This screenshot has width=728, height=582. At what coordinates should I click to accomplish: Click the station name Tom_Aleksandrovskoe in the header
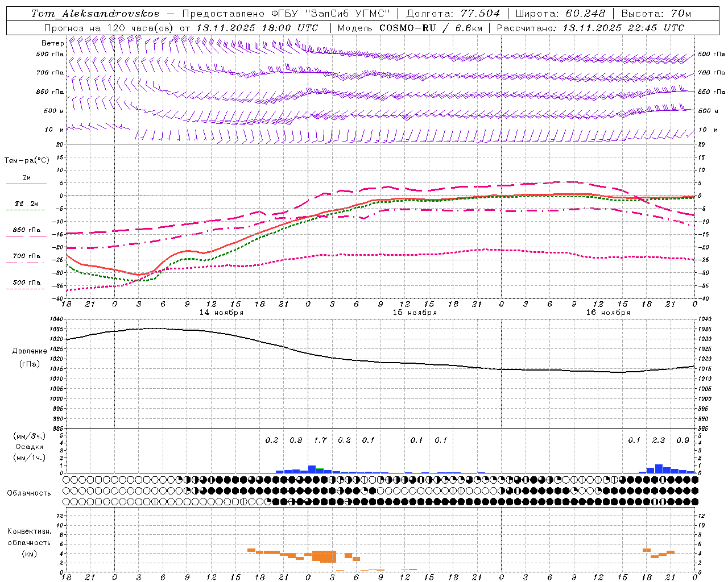pyautogui.click(x=96, y=14)
